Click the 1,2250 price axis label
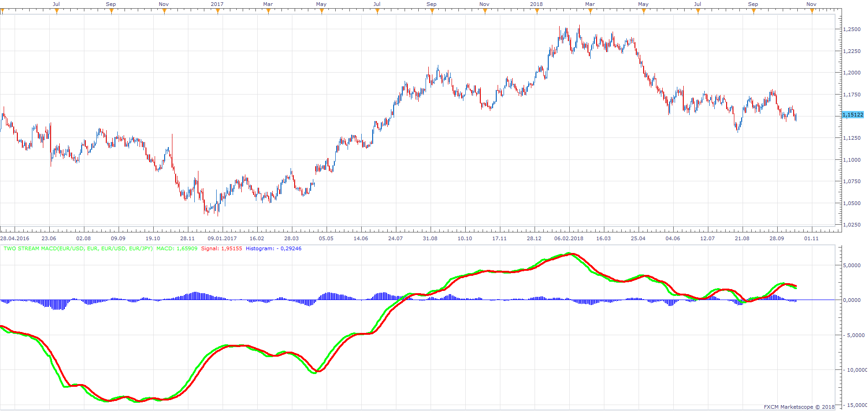Image resolution: width=868 pixels, height=411 pixels. tap(852, 51)
